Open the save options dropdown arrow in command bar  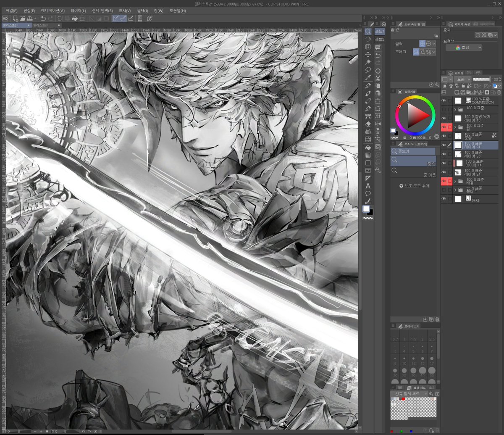(36, 18)
